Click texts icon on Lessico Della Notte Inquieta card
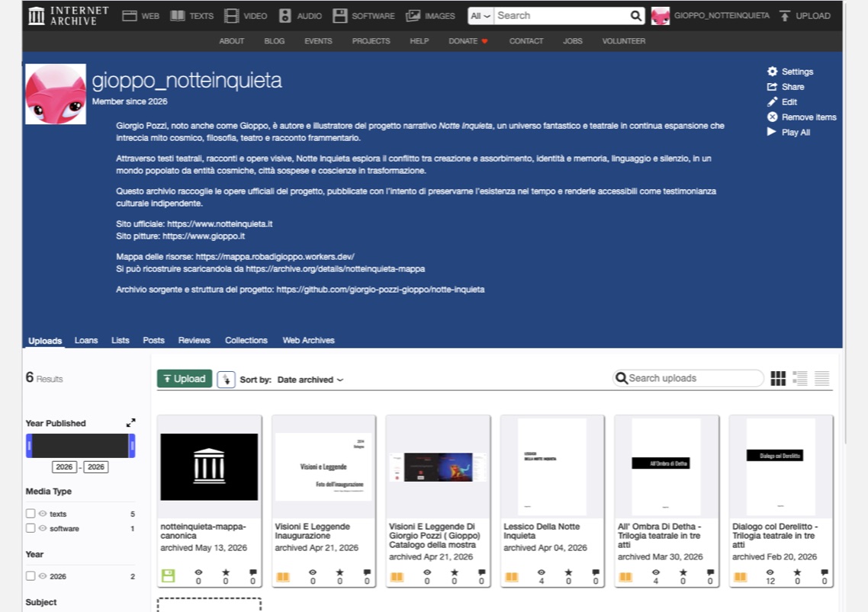 coord(512,577)
